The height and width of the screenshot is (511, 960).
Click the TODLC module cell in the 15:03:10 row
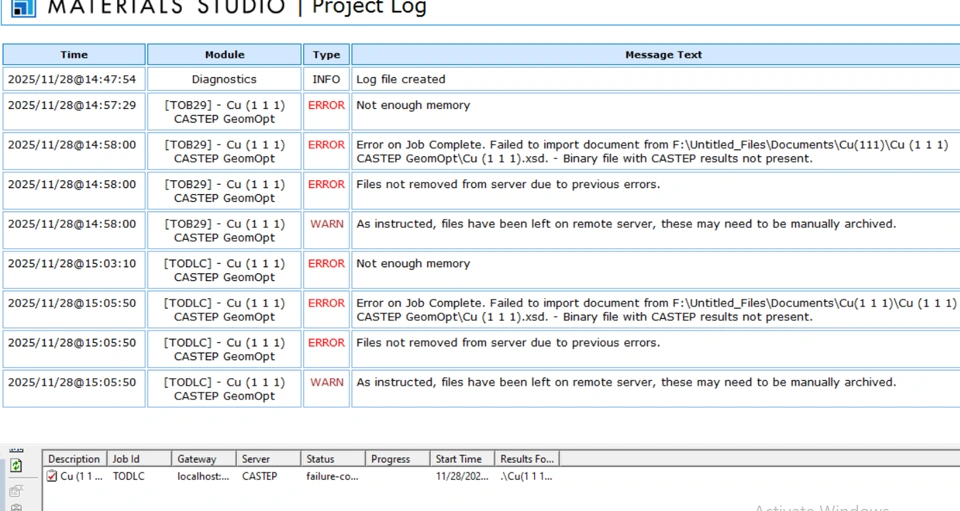tap(224, 270)
